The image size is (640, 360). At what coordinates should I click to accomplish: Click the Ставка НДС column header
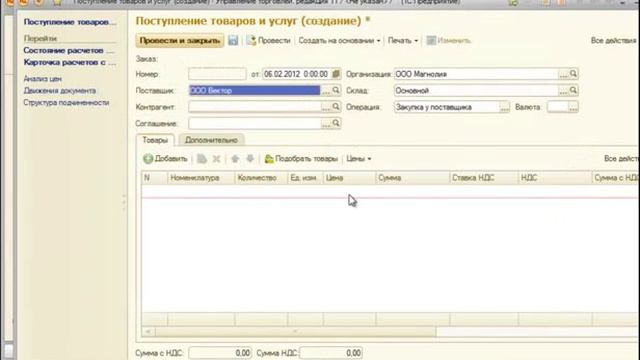pyautogui.click(x=484, y=178)
